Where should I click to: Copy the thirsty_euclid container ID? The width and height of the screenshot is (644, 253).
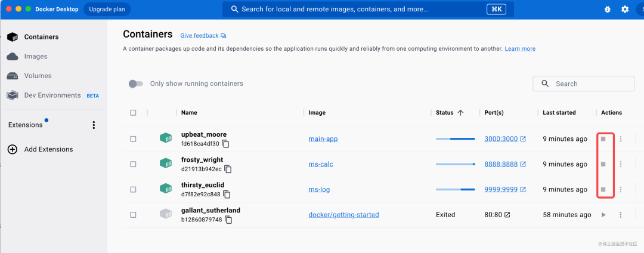click(227, 195)
